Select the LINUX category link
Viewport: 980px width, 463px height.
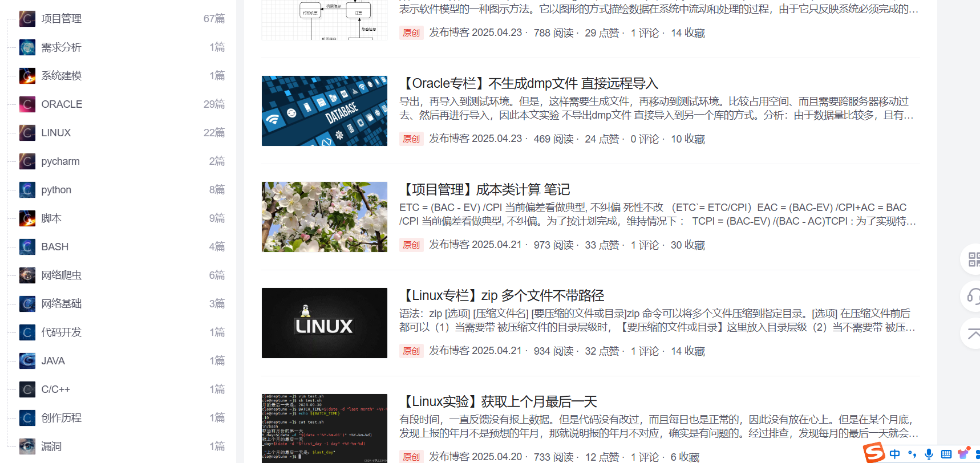pos(56,133)
